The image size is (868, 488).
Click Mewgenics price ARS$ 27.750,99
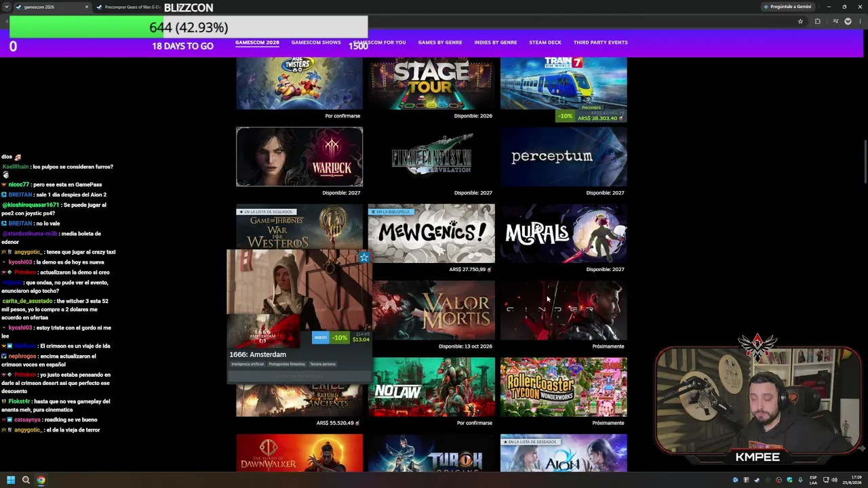(468, 270)
